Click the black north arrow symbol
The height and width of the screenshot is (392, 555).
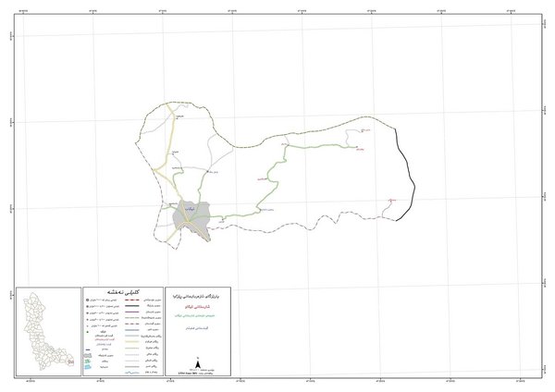(198, 363)
